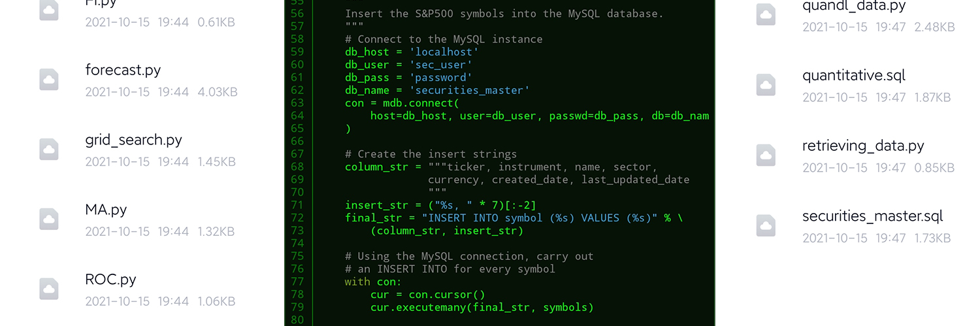This screenshot has width=980, height=326.
Task: Select the retrieving_data.py cloud file icon
Action: (x=766, y=155)
